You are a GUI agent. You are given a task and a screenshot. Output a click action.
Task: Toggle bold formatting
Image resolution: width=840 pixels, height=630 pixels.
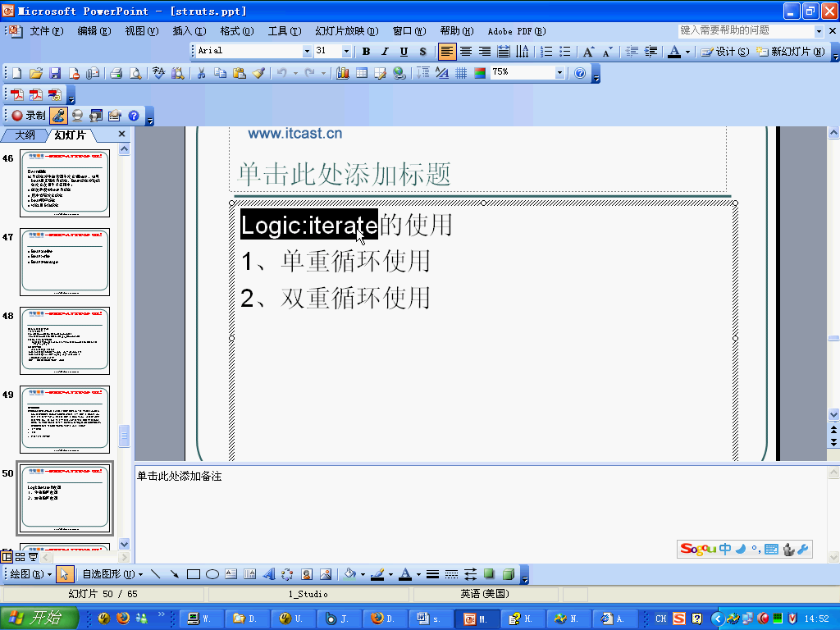tap(366, 52)
